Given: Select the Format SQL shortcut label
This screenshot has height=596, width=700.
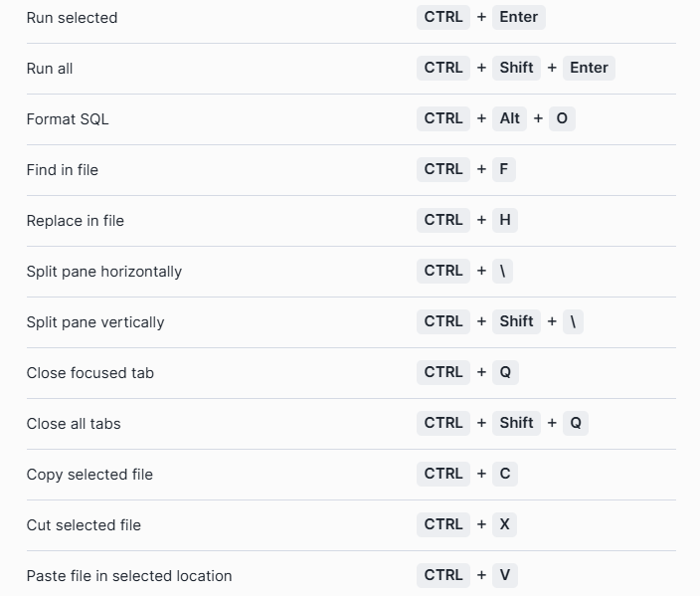Looking at the screenshot, I should pyautogui.click(x=68, y=119).
